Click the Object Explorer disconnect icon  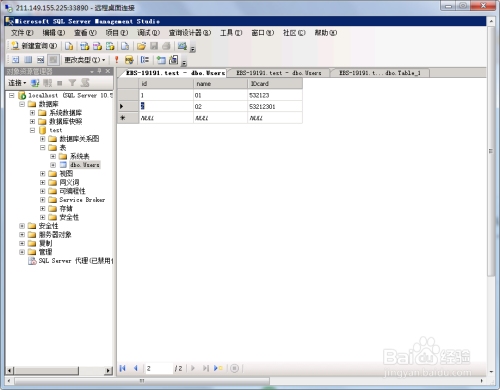[47, 83]
